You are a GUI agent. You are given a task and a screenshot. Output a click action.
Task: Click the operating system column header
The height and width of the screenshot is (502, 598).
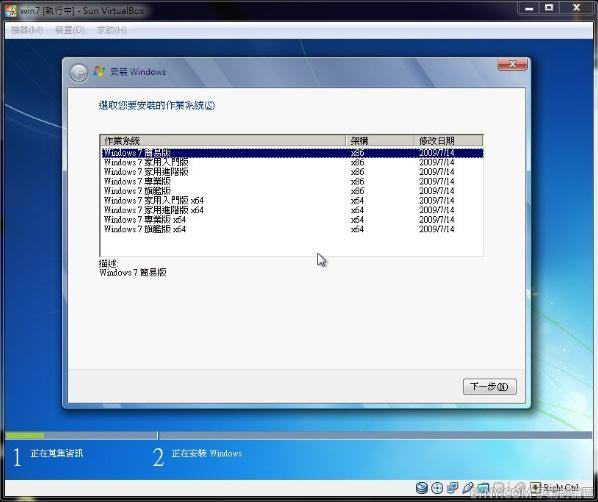[x=223, y=141]
